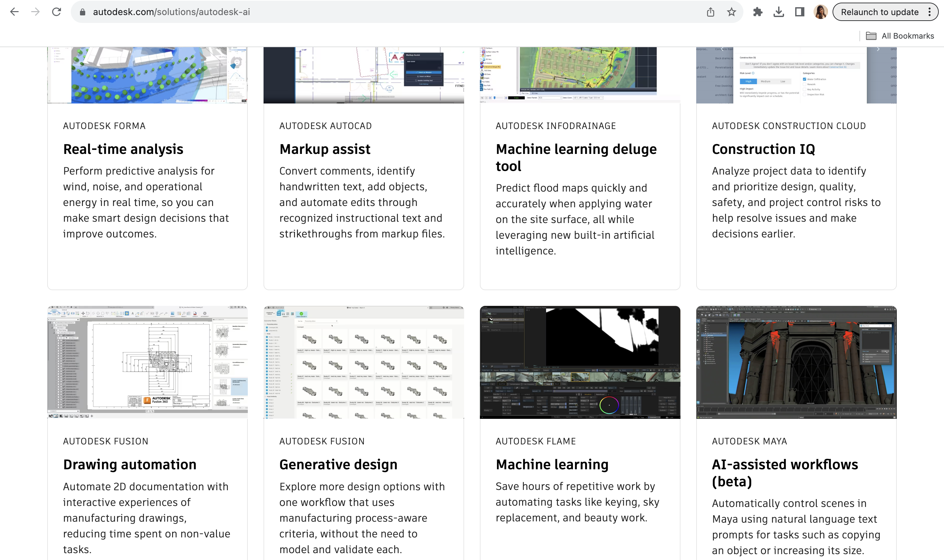Click the Machine learning deluge tool heading
The width and height of the screenshot is (944, 560).
coord(576,158)
